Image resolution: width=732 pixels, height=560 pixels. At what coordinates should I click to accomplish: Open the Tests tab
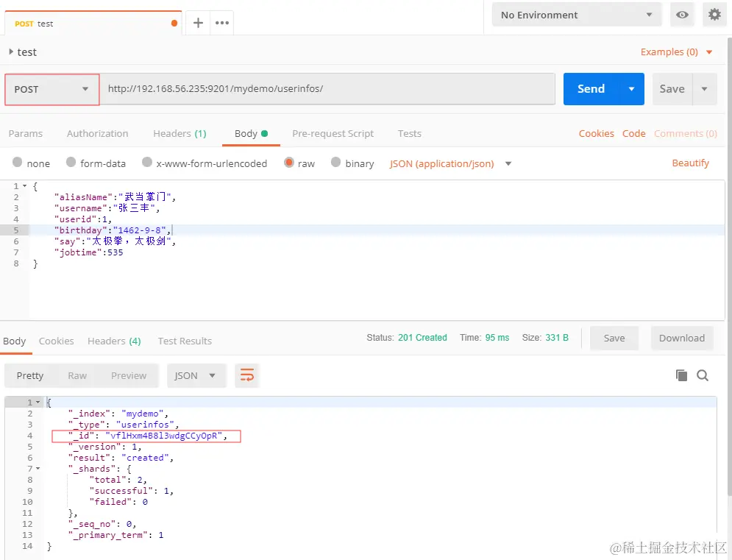click(x=410, y=134)
